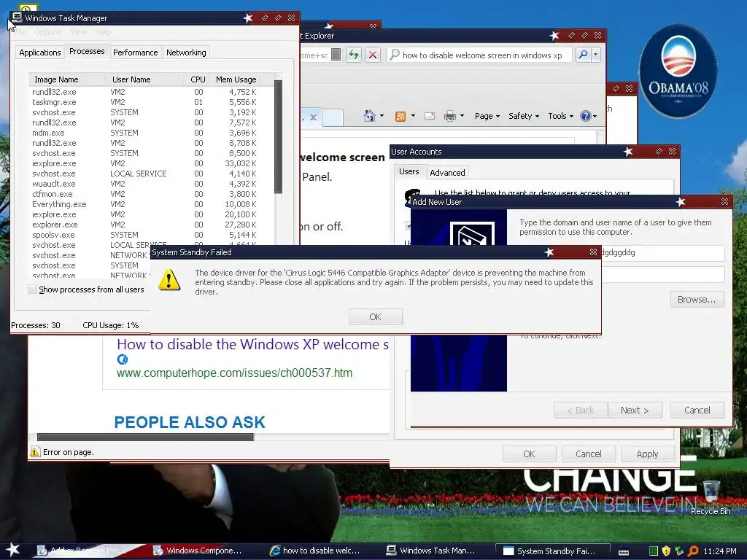Click Apply in User Accounts window
Viewport: 747px width, 560px height.
pyautogui.click(x=648, y=454)
